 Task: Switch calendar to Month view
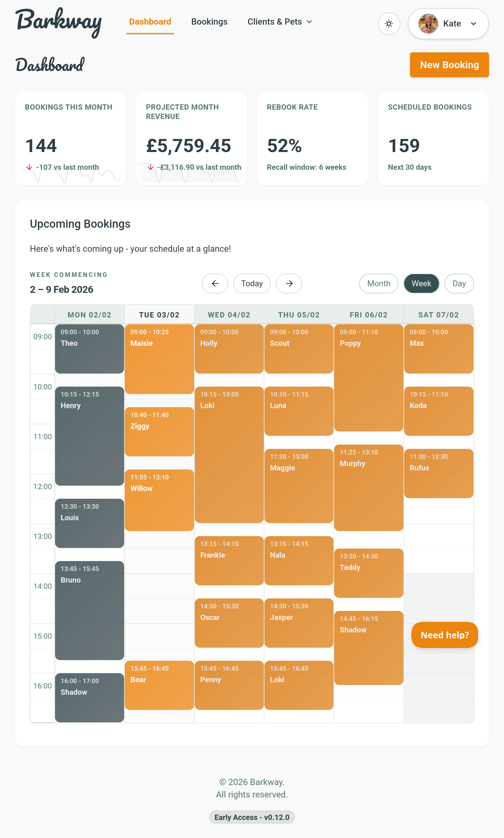pos(378,283)
